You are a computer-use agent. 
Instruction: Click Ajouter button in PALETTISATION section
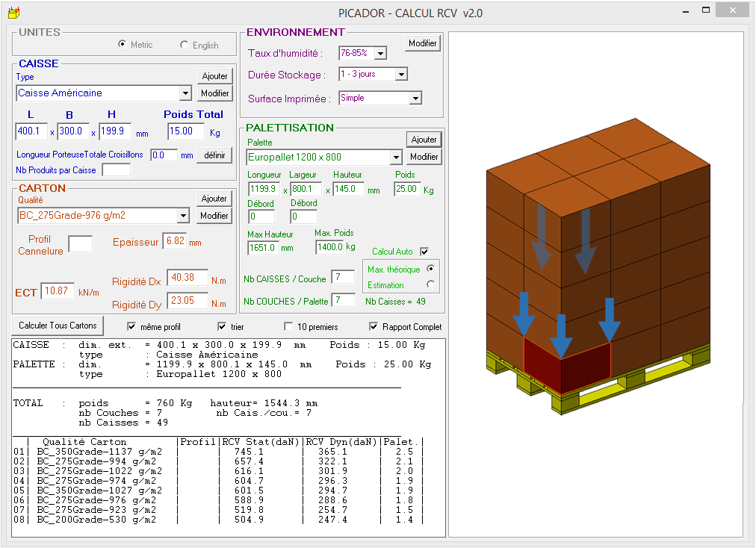424,140
